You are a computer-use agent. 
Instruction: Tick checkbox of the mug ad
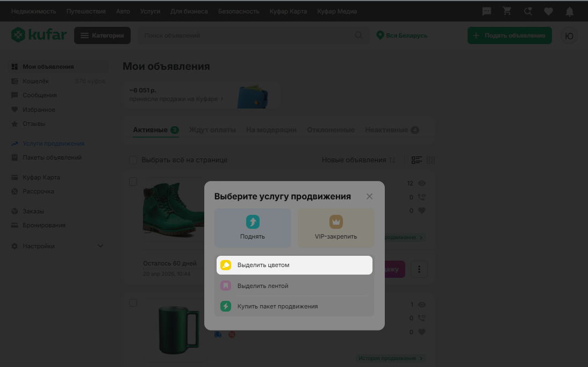pyautogui.click(x=133, y=303)
